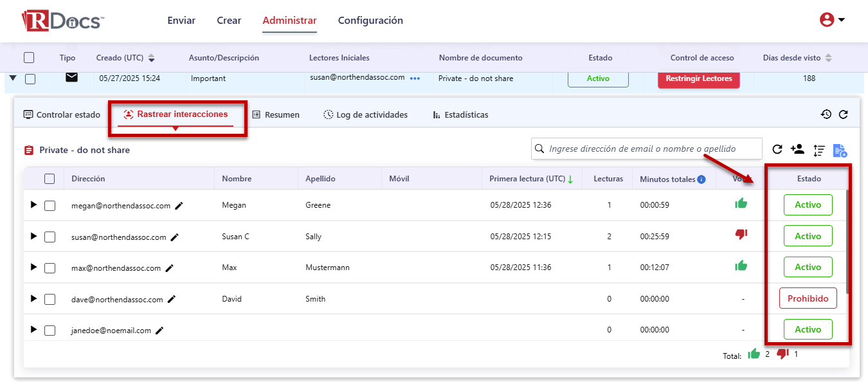Open the Configuración menu

point(370,21)
